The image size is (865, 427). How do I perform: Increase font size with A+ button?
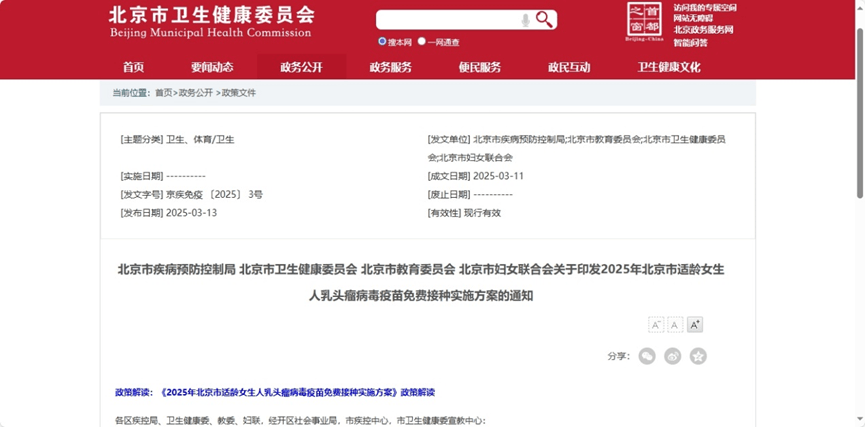[695, 324]
